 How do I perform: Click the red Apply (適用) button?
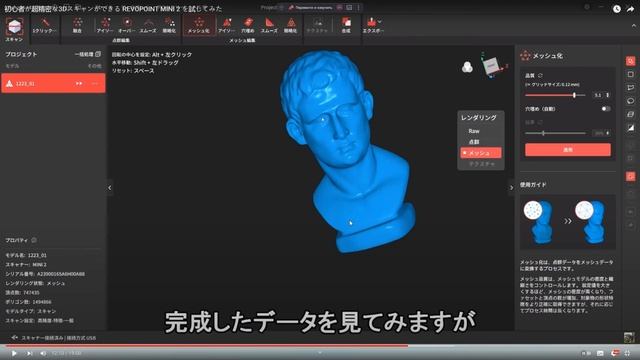568,150
